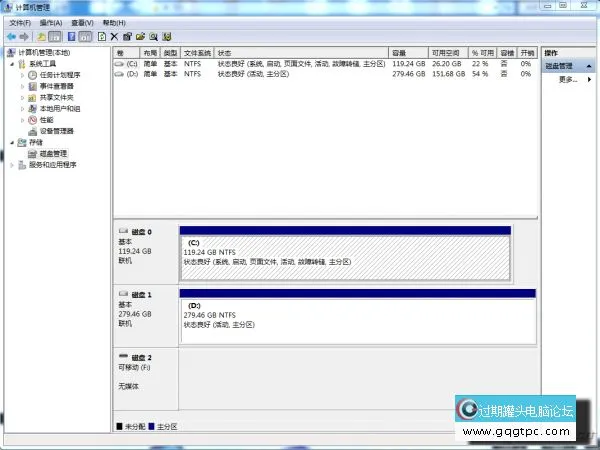Collapse the 系统工具 tree node
Viewport: 600px width, 450px height.
pos(12,64)
